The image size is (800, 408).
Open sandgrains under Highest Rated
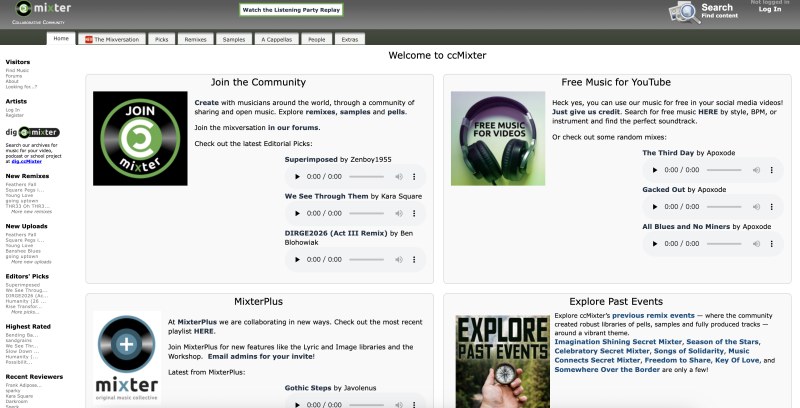(x=18, y=340)
